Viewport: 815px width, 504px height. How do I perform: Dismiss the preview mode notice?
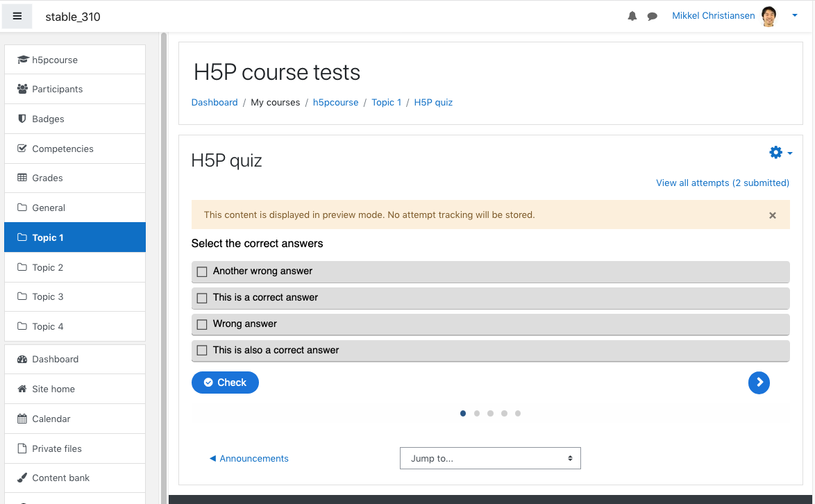point(773,215)
